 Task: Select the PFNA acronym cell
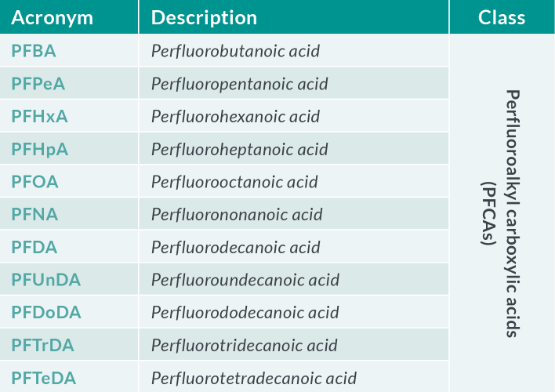(69, 214)
